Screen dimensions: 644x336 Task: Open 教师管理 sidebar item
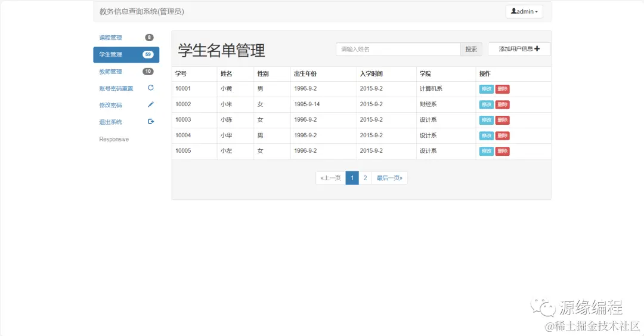126,72
